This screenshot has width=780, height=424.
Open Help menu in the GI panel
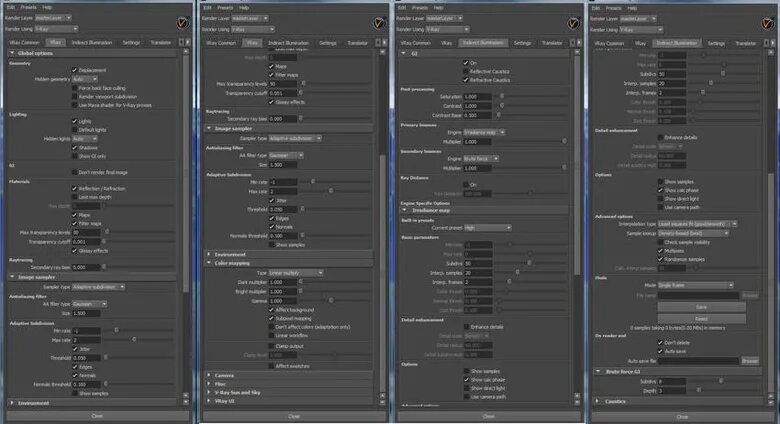tap(438, 7)
